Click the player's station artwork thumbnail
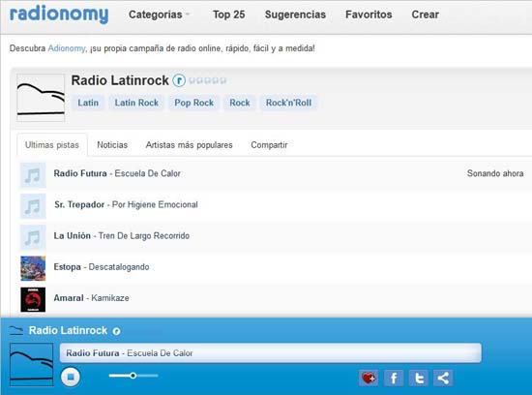The height and width of the screenshot is (395, 532). tap(32, 364)
